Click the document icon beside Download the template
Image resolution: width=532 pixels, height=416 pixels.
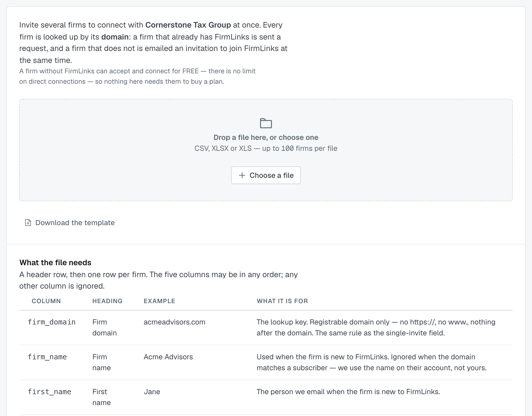[x=28, y=223]
